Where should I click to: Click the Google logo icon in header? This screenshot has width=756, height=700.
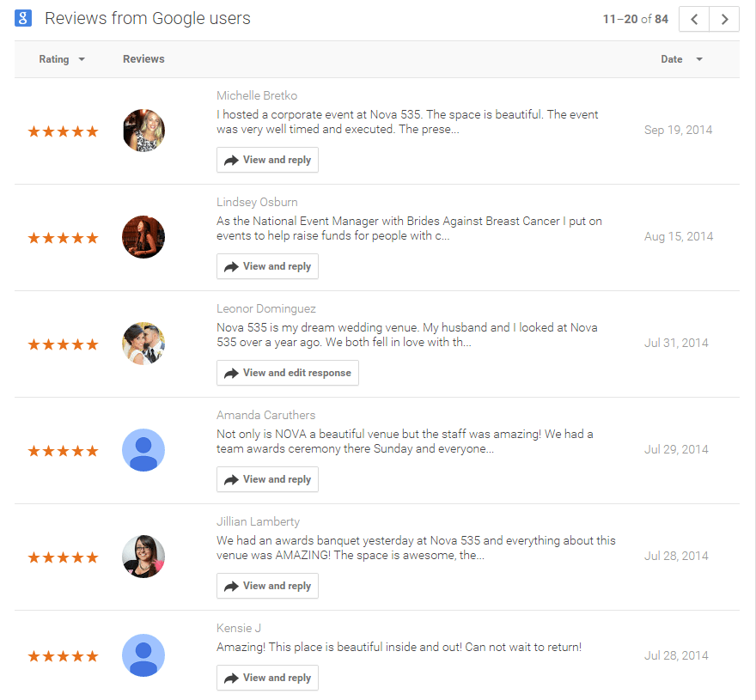[x=23, y=18]
